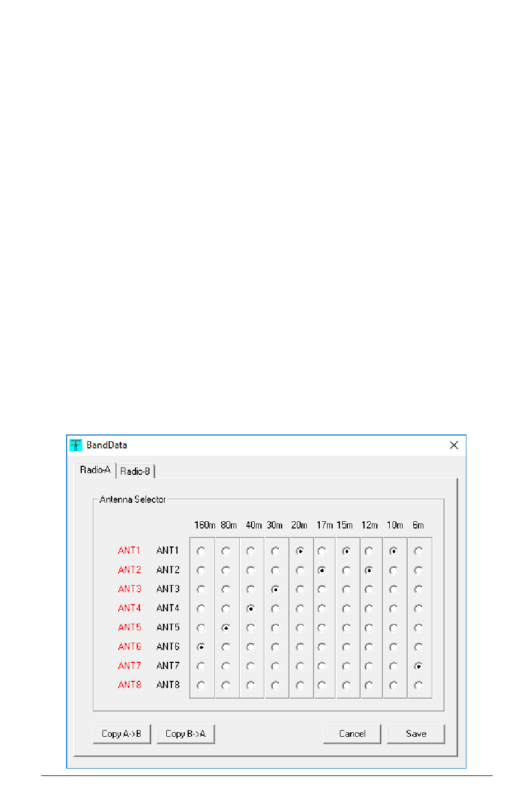Select ANT7 for the 12m band
Screen dimensions: 532x795
click(x=368, y=666)
